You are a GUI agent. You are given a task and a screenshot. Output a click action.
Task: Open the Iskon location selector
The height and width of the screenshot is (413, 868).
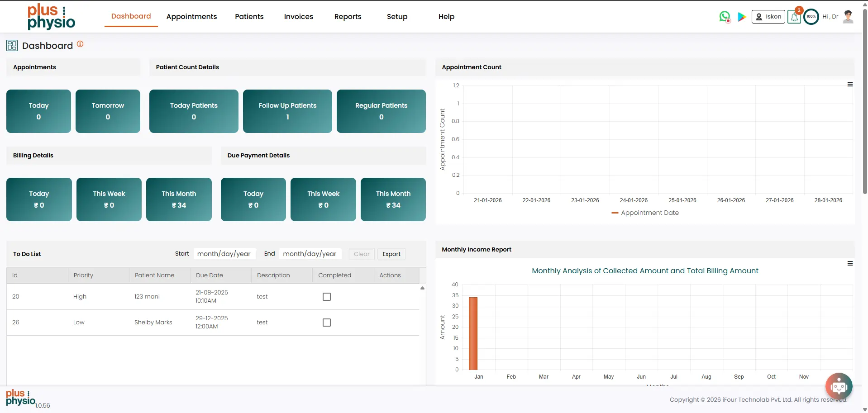(x=768, y=17)
